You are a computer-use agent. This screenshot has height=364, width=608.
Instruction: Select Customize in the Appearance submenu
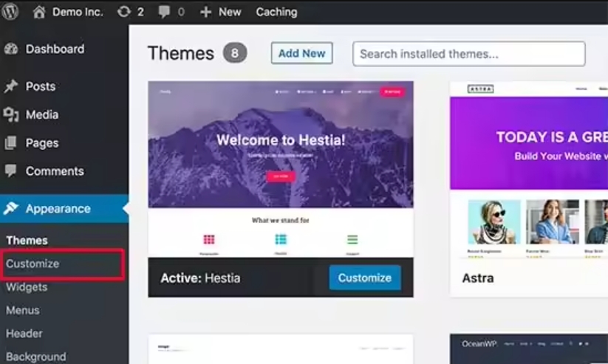tap(33, 264)
